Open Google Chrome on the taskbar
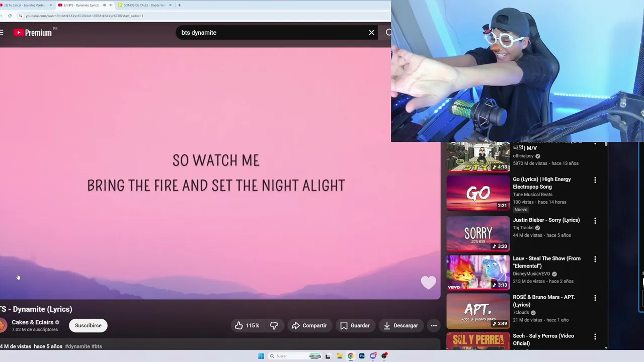The width and height of the screenshot is (644, 362). pyautogui.click(x=351, y=356)
